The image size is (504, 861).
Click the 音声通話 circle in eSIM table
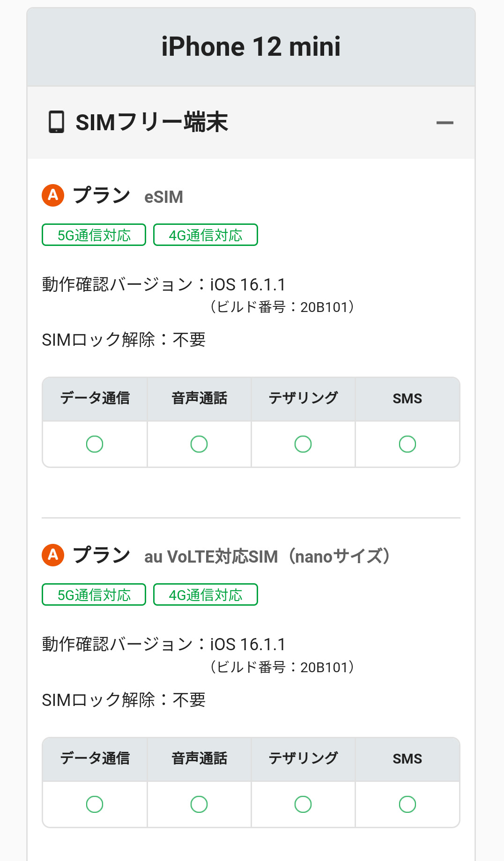(199, 444)
